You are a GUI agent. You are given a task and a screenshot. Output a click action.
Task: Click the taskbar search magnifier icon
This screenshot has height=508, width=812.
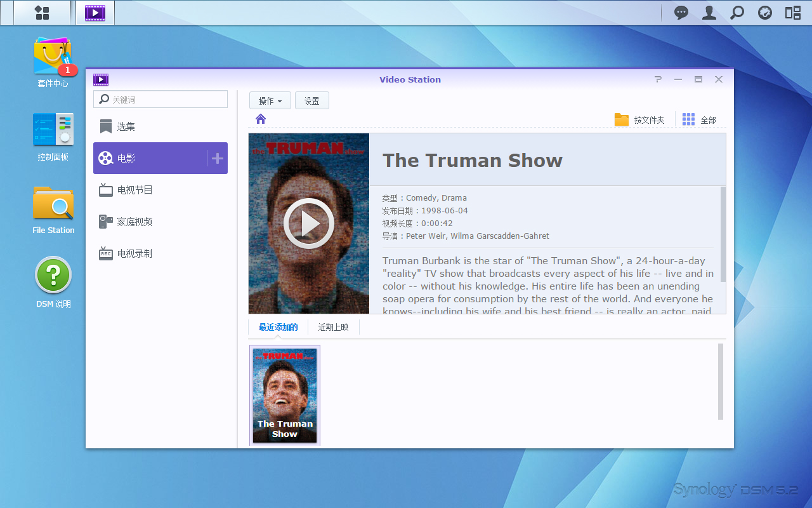pyautogui.click(x=737, y=13)
